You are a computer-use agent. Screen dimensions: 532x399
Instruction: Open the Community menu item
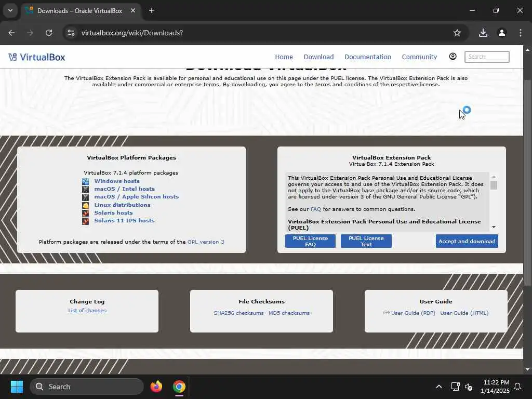[419, 57]
